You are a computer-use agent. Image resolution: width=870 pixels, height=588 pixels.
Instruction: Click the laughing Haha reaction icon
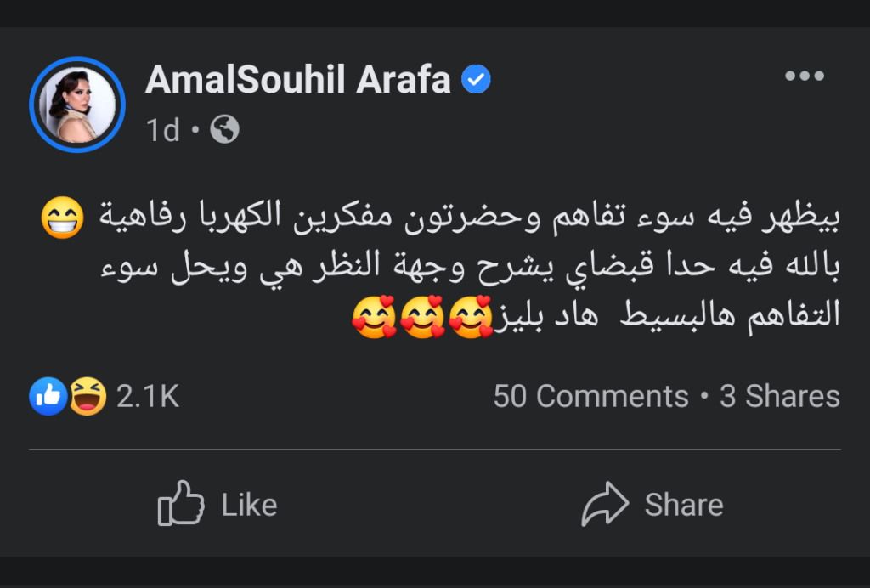88,396
